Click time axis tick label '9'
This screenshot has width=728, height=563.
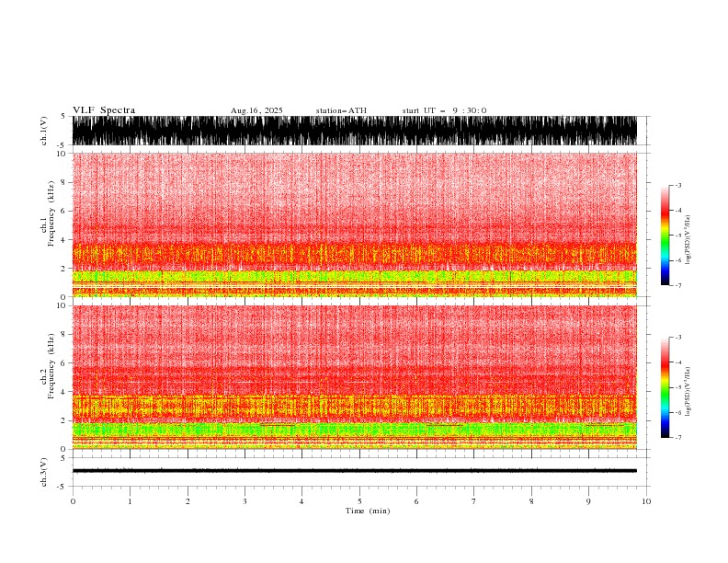point(588,501)
